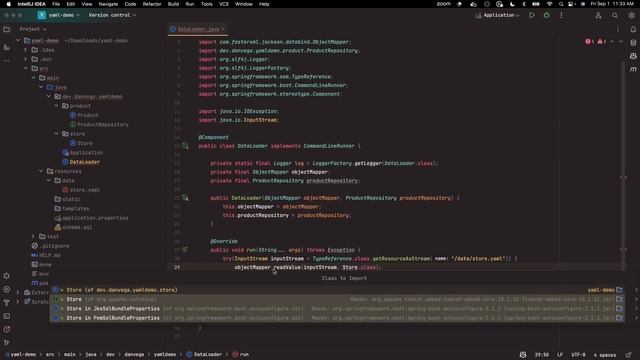640x360 pixels.
Task: Click the error count indicator in editor
Action: pyautogui.click(x=590, y=42)
